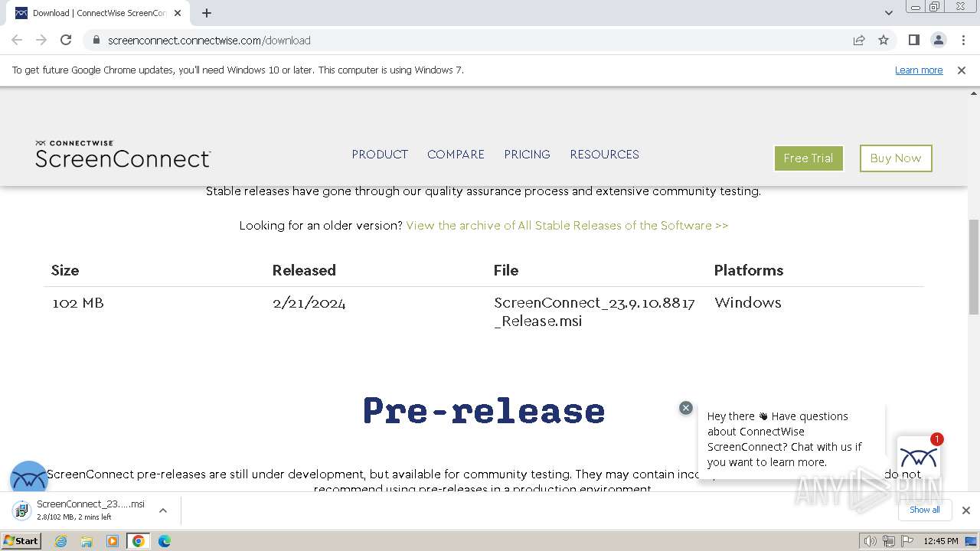The image size is (980, 551).
Task: Open the PRICING menu
Action: (527, 154)
